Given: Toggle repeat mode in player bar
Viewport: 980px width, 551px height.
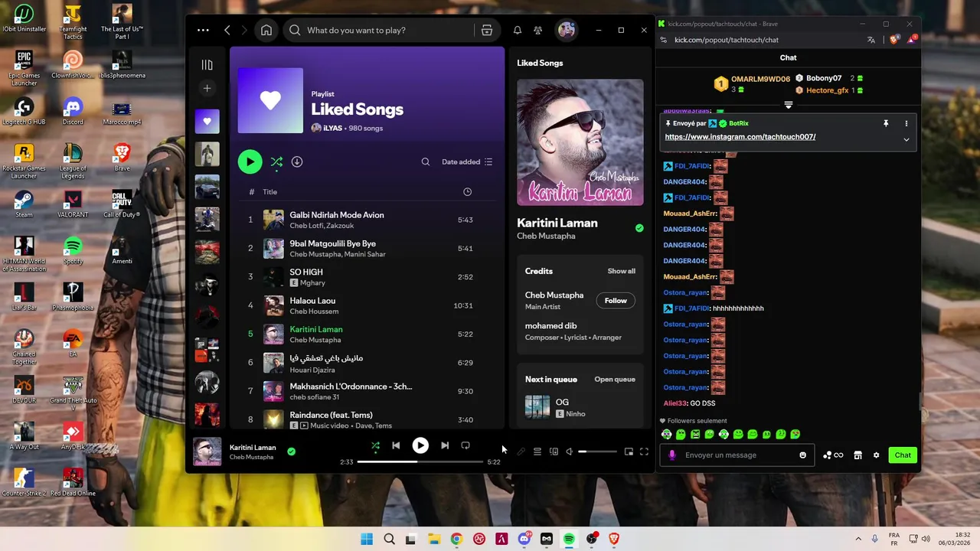Looking at the screenshot, I should coord(465,445).
